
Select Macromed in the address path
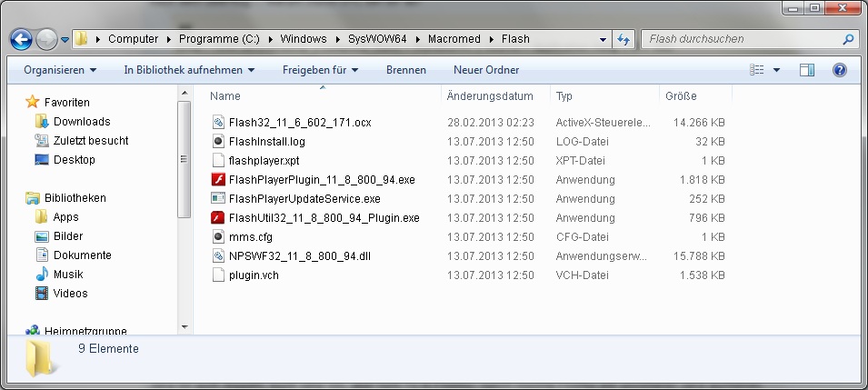(454, 39)
